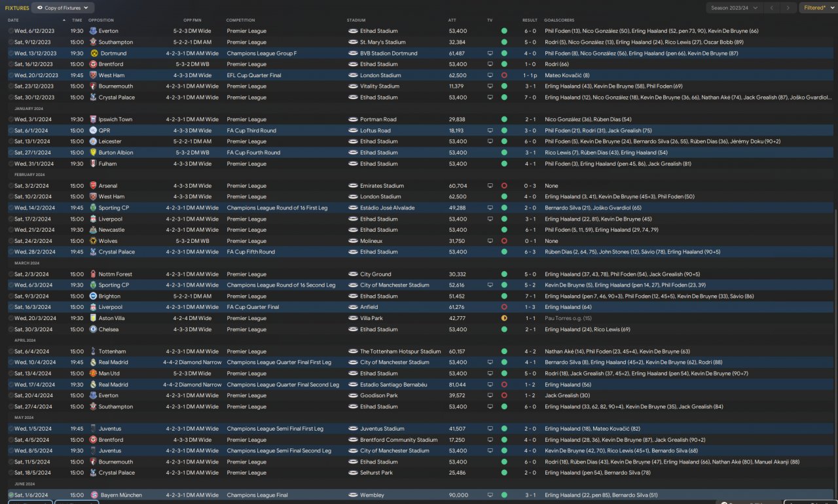The height and width of the screenshot is (504, 838).
Task: Click the Ipswich Town club badge
Action: 94,119
